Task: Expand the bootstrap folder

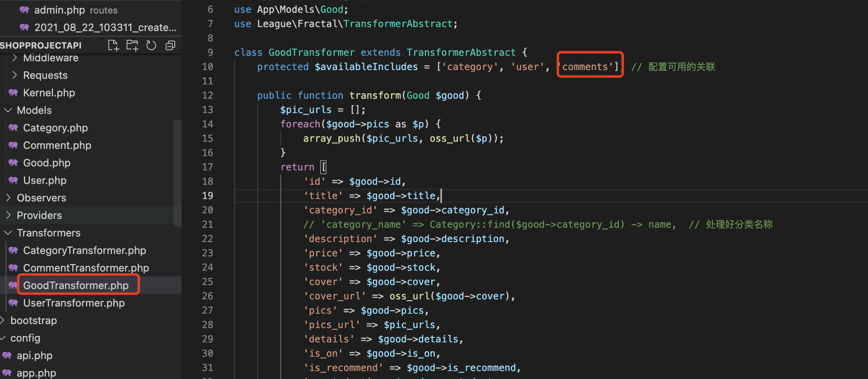Action: pos(3,320)
